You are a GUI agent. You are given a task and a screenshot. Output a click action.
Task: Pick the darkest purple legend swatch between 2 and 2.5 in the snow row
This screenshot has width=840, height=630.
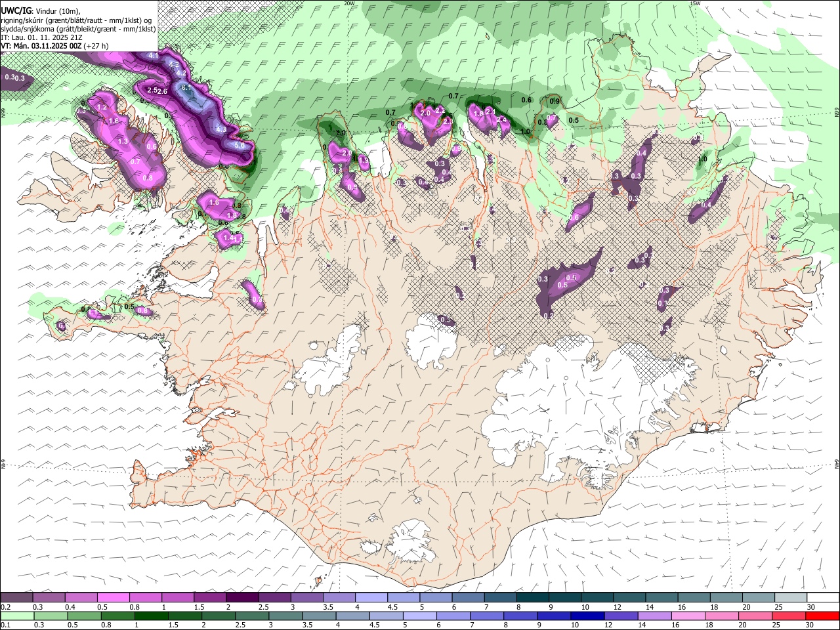242,598
